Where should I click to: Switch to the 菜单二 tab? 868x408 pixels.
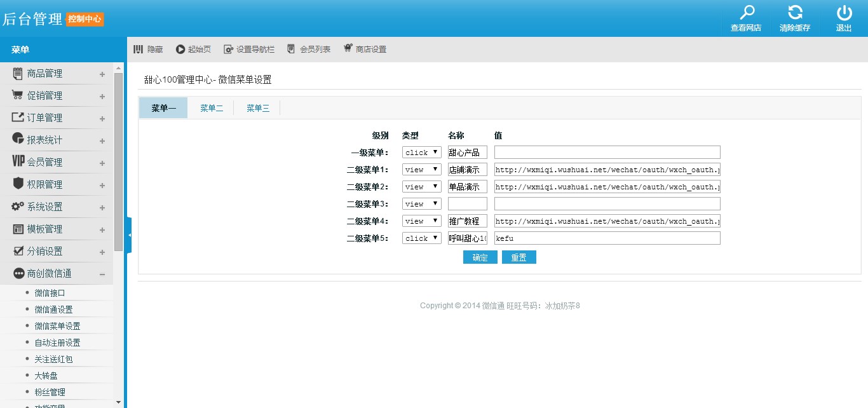pyautogui.click(x=212, y=108)
